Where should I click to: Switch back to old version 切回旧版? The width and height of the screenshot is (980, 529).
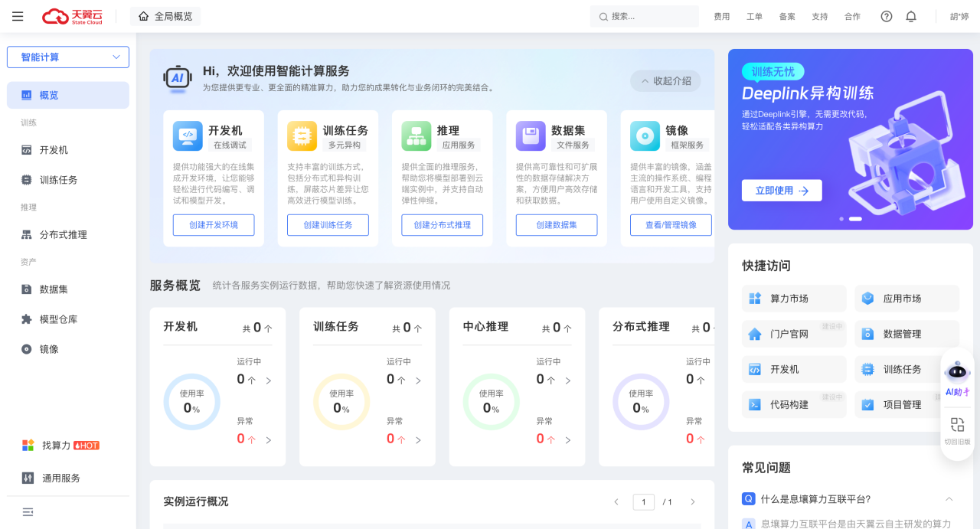[957, 431]
